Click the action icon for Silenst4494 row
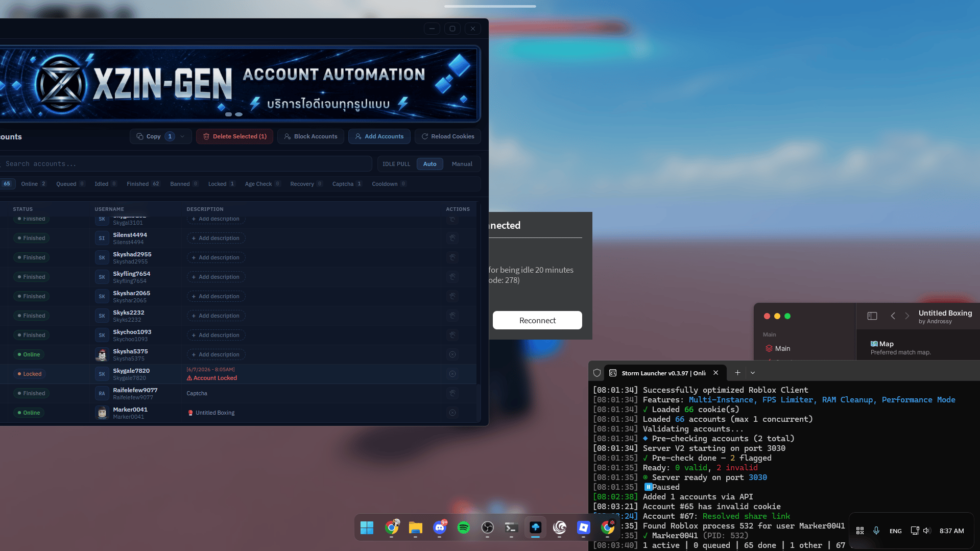The height and width of the screenshot is (551, 980). point(452,238)
